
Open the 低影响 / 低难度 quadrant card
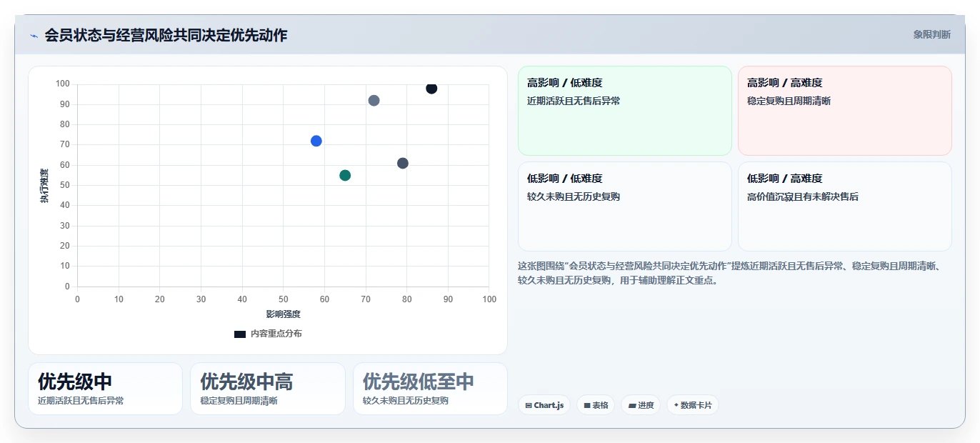(625, 206)
